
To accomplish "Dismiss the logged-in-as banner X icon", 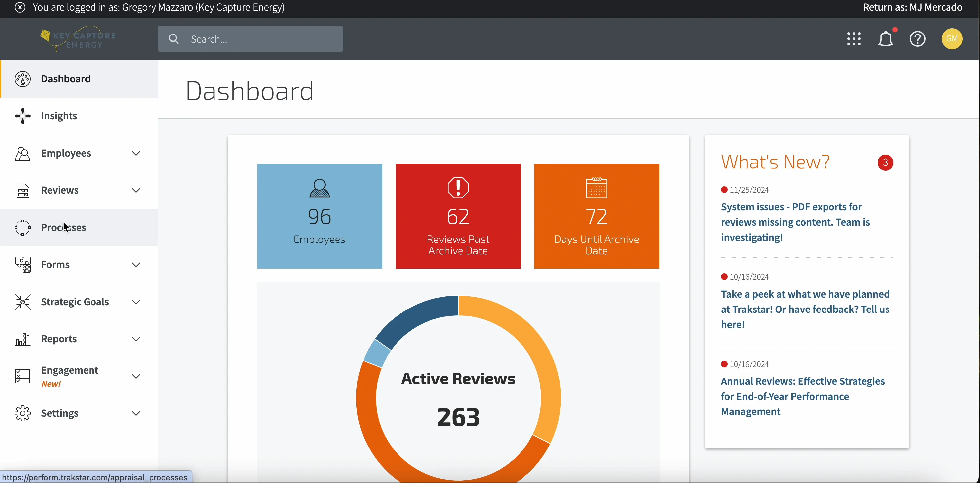I will click(x=20, y=8).
